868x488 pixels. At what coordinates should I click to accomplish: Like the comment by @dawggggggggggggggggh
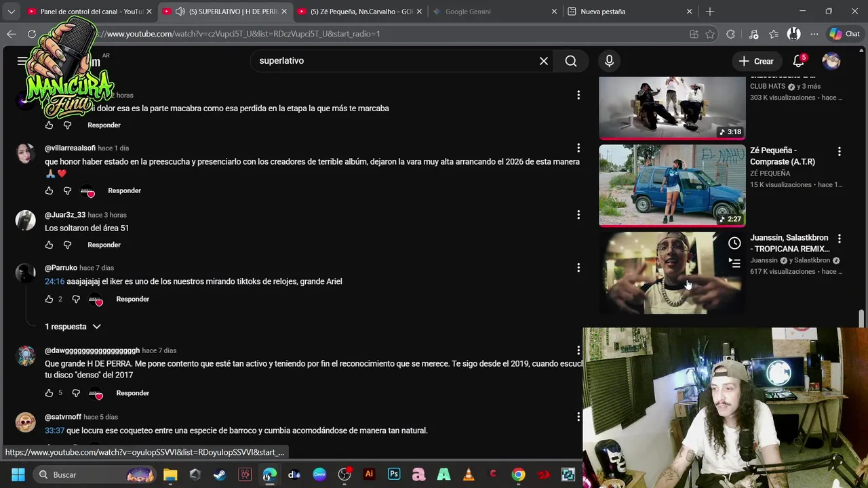[x=49, y=393]
